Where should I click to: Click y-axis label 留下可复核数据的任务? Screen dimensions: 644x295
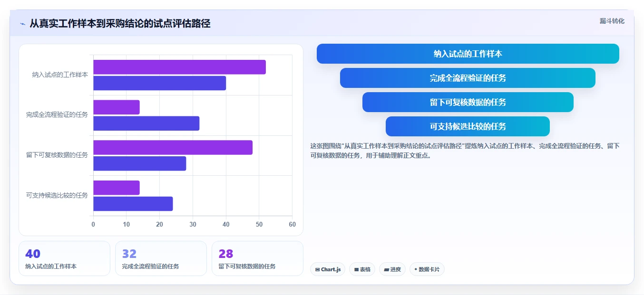57,155
